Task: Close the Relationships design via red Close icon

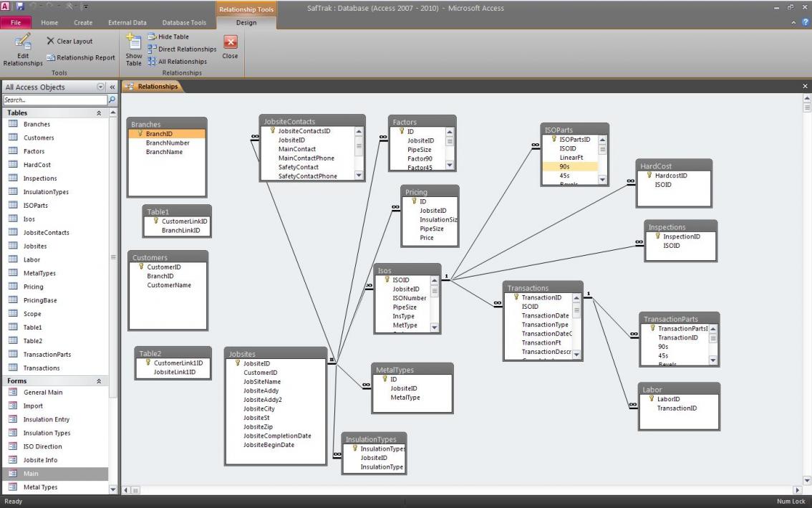Action: [230, 42]
